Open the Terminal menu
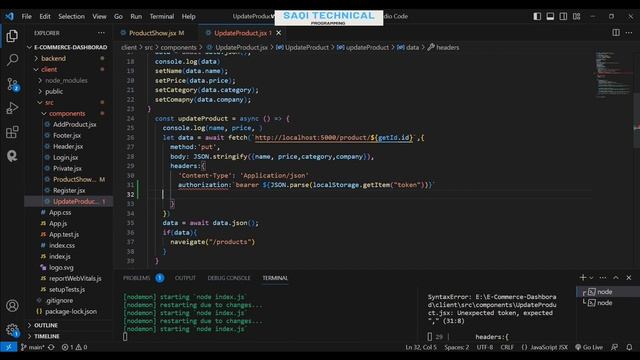The width and height of the screenshot is (640, 360). point(162,16)
